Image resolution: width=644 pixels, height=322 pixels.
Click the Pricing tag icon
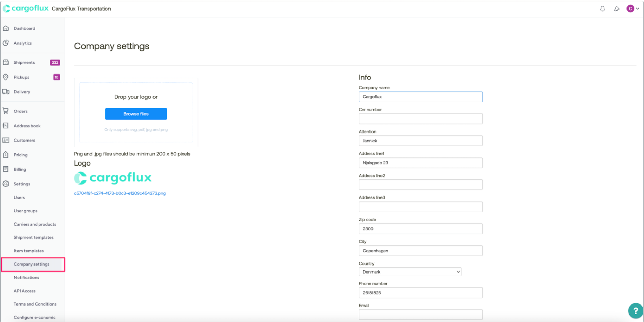(x=6, y=155)
